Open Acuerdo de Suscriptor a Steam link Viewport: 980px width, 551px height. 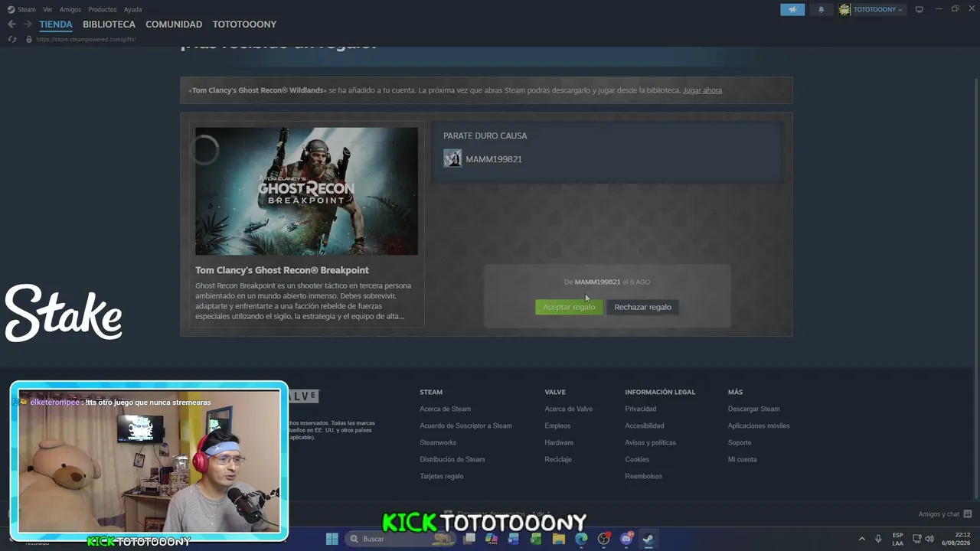(465, 425)
